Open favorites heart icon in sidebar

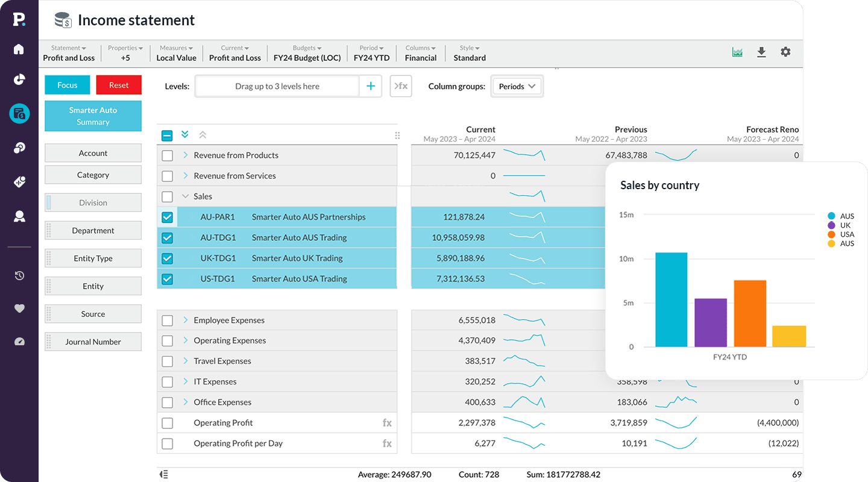coord(19,308)
